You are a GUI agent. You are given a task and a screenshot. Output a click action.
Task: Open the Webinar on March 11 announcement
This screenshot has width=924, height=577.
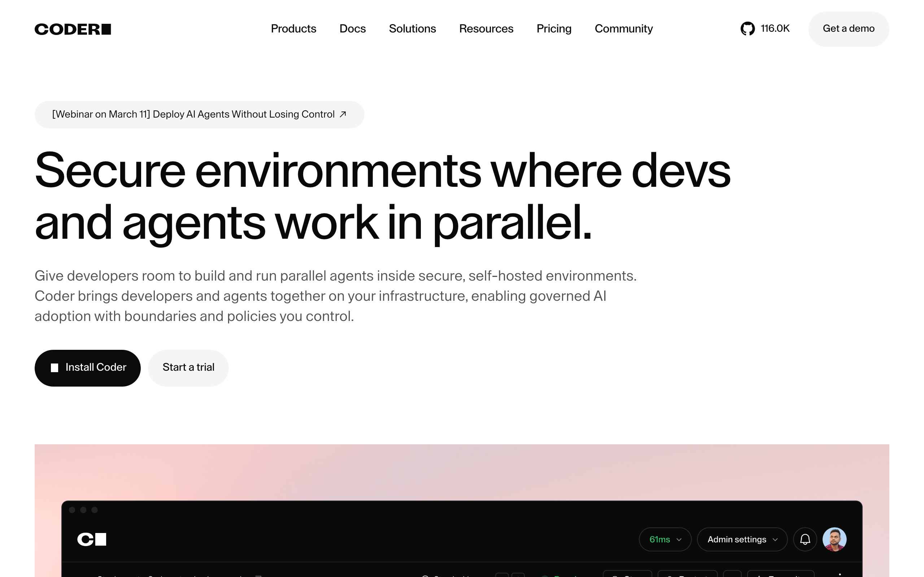[x=193, y=114]
